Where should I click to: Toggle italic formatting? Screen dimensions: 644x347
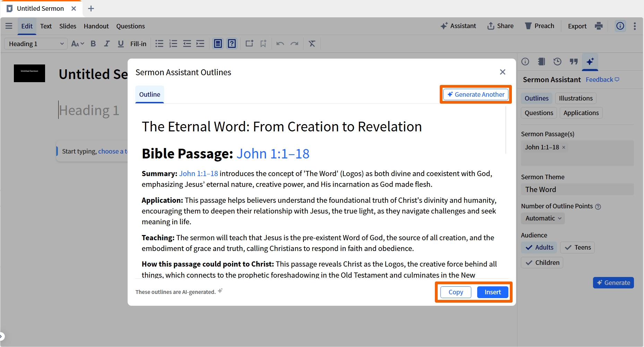pyautogui.click(x=107, y=44)
